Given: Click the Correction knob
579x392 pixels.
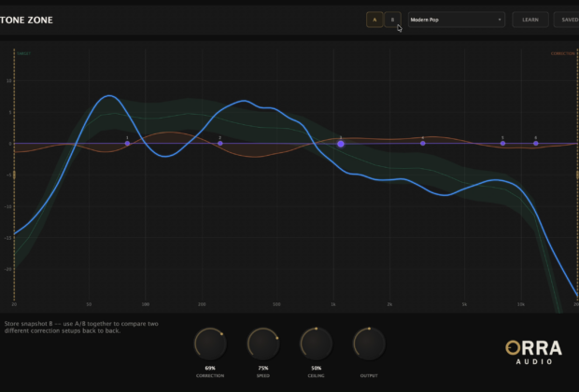Looking at the screenshot, I should pyautogui.click(x=210, y=344).
